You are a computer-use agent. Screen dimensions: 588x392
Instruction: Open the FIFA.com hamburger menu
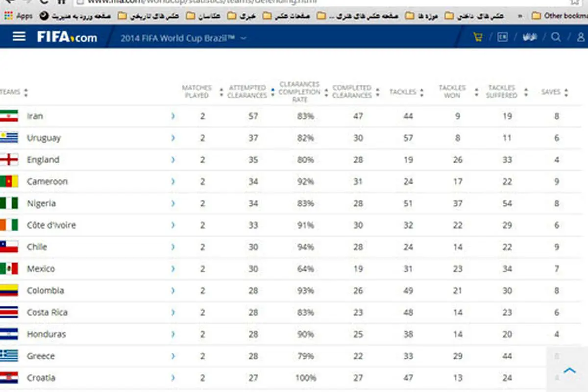pyautogui.click(x=19, y=37)
